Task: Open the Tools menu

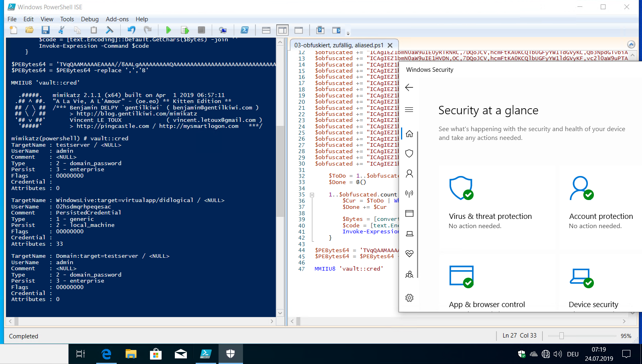Action: (x=67, y=19)
